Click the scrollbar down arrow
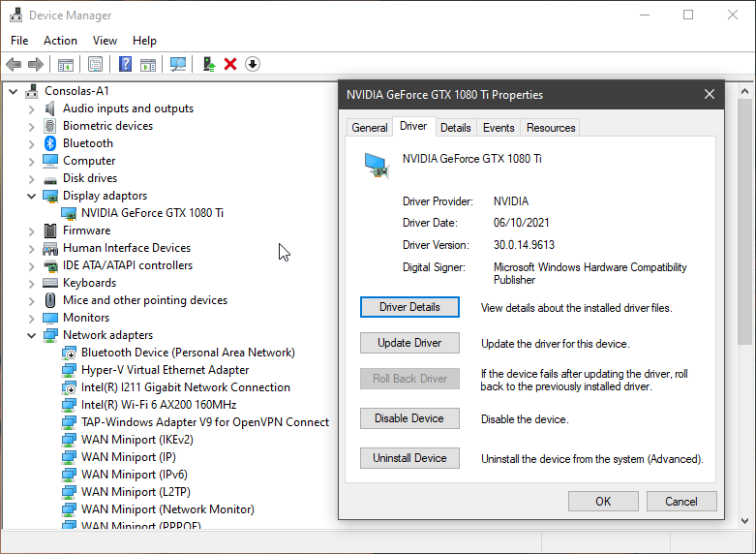756x554 pixels. point(745,521)
